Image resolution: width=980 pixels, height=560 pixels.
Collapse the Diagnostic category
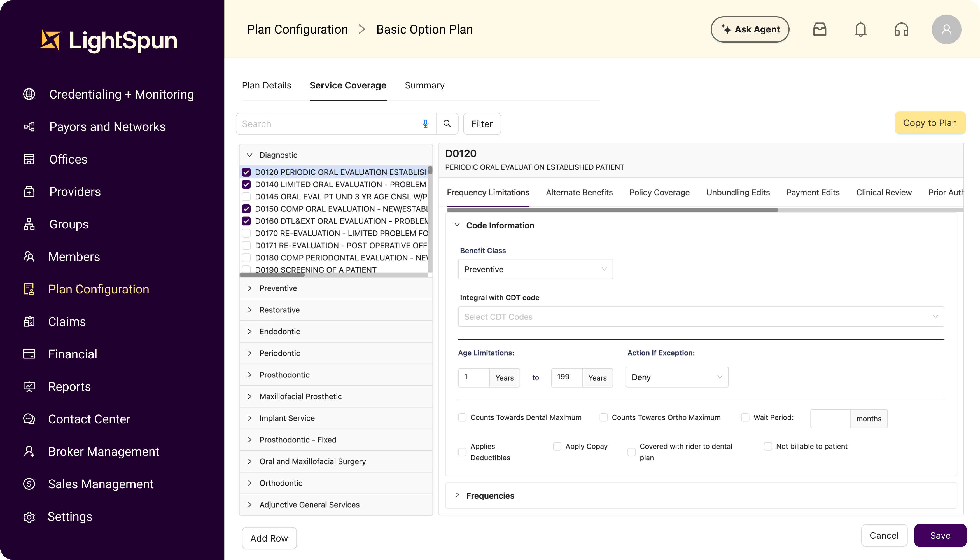(335, 155)
